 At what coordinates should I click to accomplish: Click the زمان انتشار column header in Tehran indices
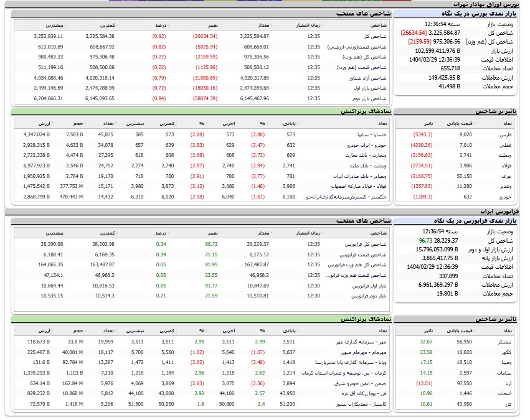pyautogui.click(x=308, y=26)
